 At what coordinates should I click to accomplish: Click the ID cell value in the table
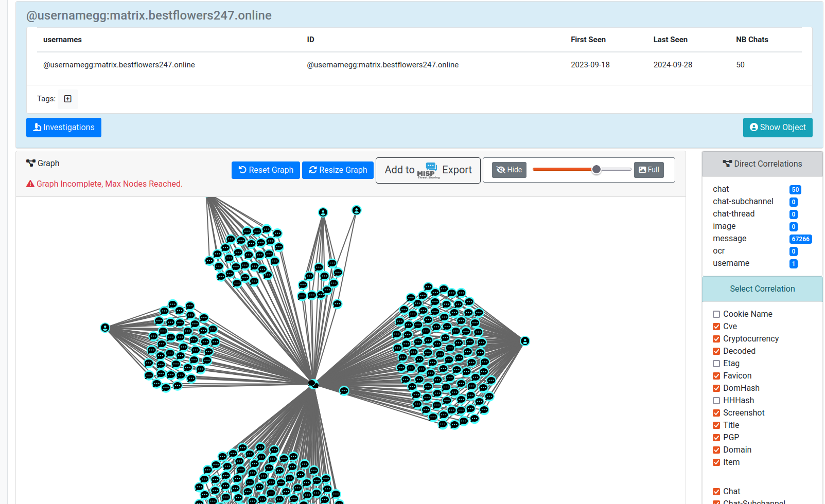(383, 65)
